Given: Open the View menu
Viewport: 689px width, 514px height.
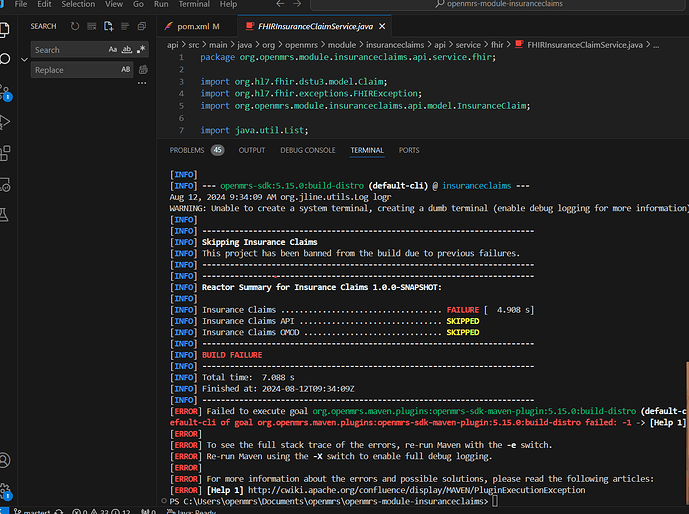Looking at the screenshot, I should [x=114, y=4].
